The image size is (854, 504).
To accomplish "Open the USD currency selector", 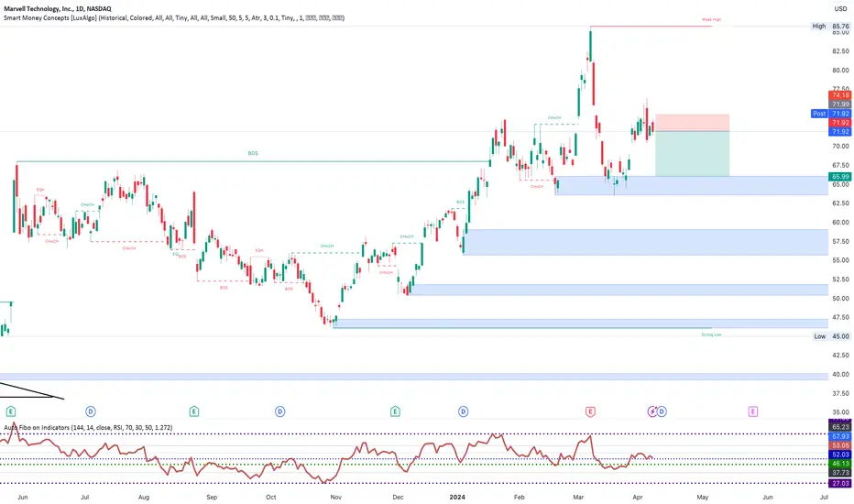I will pos(840,9).
